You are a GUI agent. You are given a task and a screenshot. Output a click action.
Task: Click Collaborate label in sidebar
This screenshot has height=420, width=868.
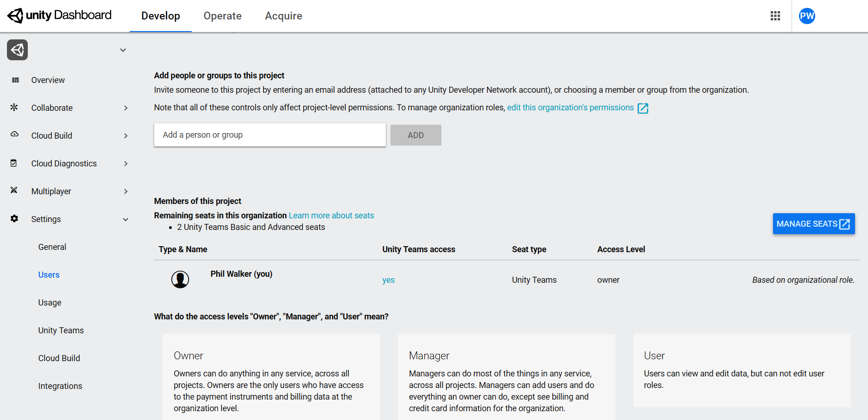click(x=52, y=108)
